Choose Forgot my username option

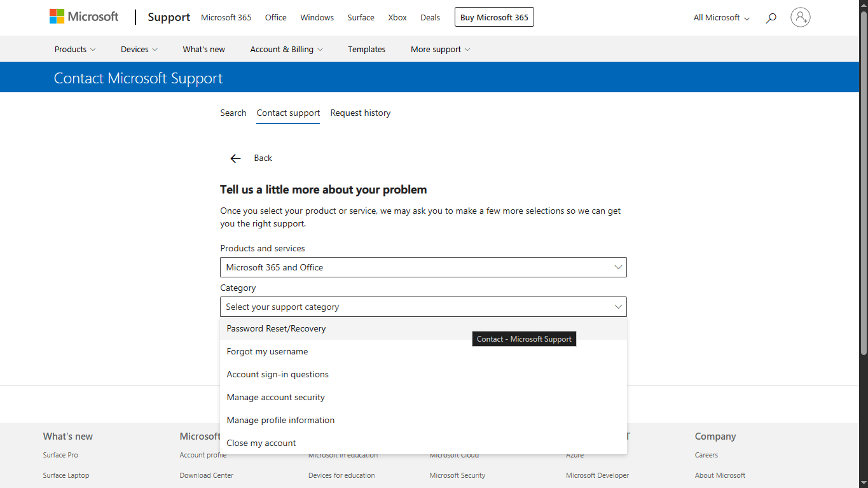pyautogui.click(x=424, y=351)
